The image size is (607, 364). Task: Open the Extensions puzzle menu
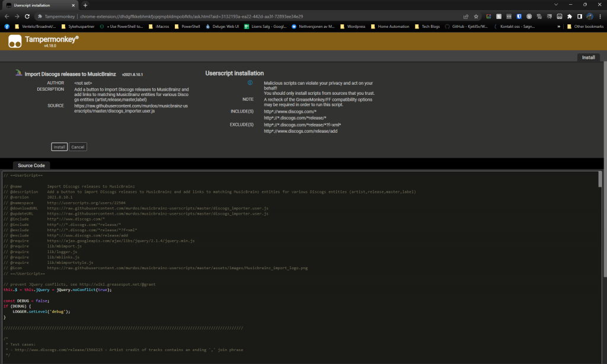click(570, 16)
